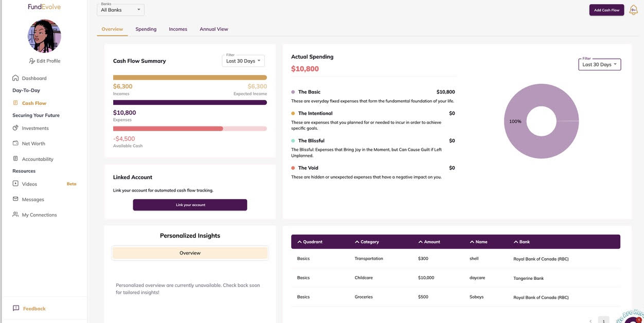Viewport: 644px width, 323px height.
Task: Click the purple Expenses progress bar
Action: pyautogui.click(x=190, y=102)
